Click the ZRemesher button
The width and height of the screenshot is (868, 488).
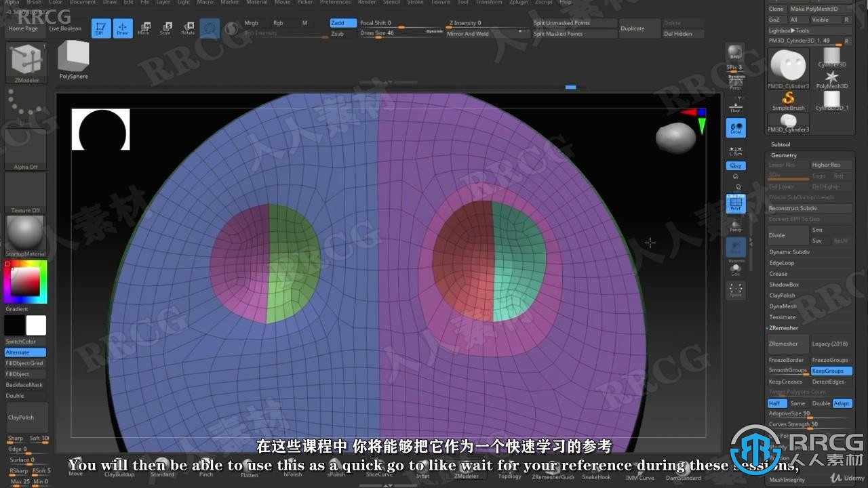[x=788, y=344]
